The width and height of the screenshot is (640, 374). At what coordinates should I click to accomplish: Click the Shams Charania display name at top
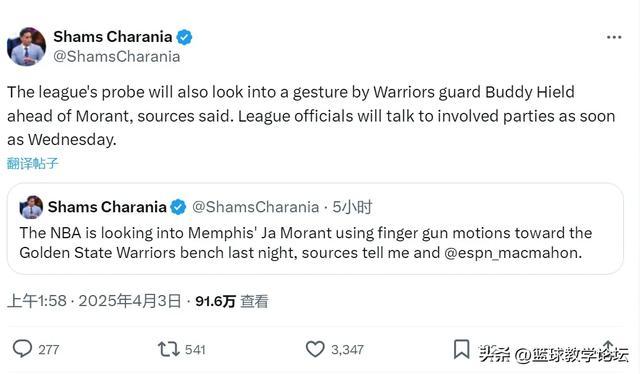point(113,37)
